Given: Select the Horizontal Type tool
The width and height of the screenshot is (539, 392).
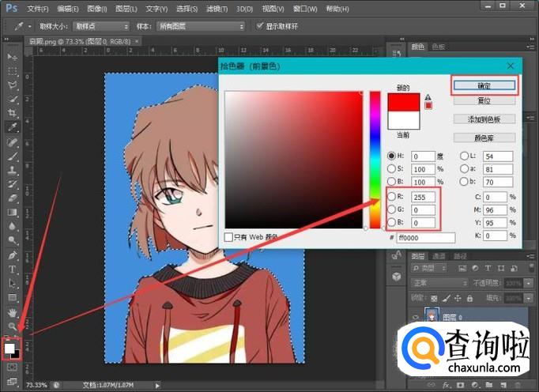Looking at the screenshot, I should [13, 269].
